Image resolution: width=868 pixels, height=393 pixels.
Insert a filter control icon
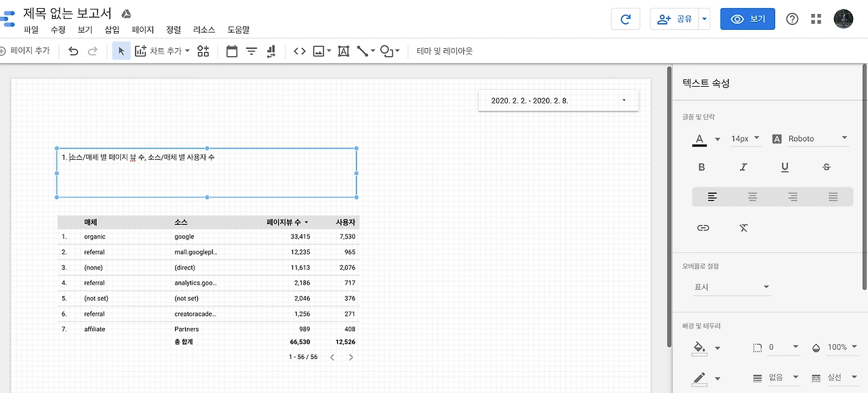(x=252, y=51)
